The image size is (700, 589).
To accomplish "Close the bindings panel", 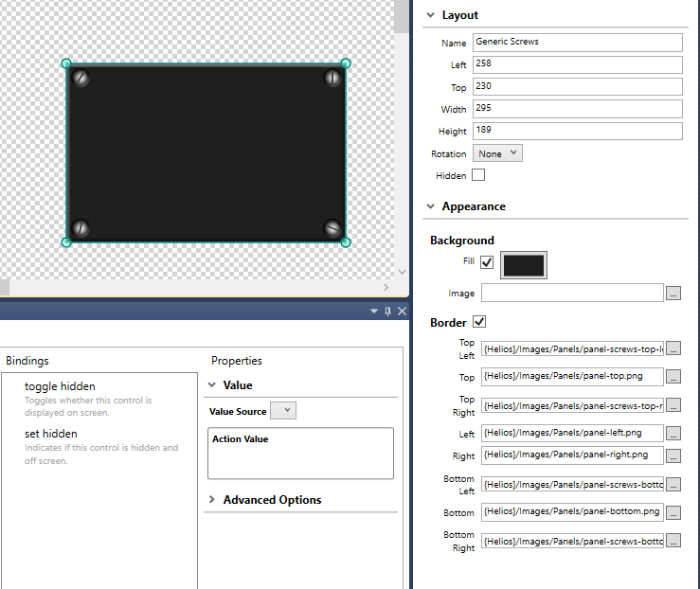I will tap(402, 311).
